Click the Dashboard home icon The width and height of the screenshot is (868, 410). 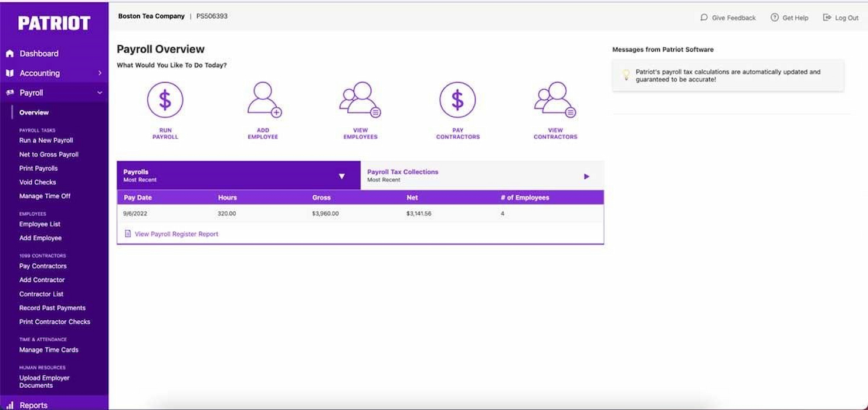pyautogui.click(x=9, y=53)
